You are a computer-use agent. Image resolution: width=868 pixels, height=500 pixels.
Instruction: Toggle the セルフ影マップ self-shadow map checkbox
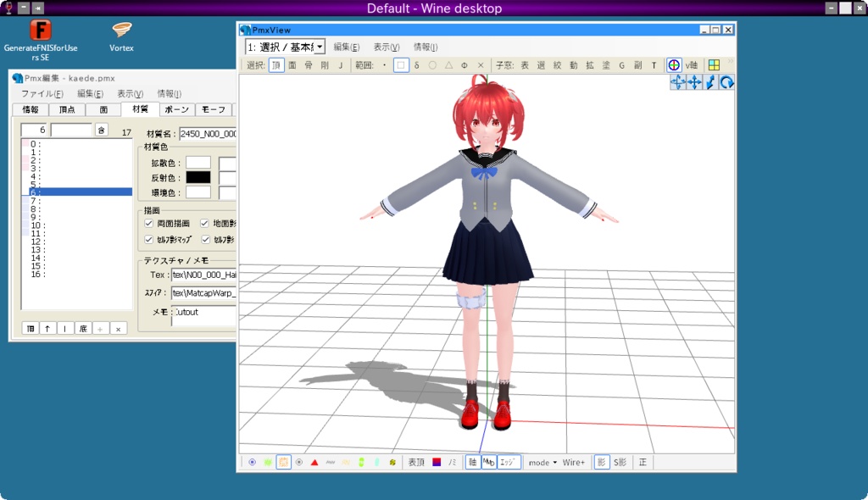[148, 239]
